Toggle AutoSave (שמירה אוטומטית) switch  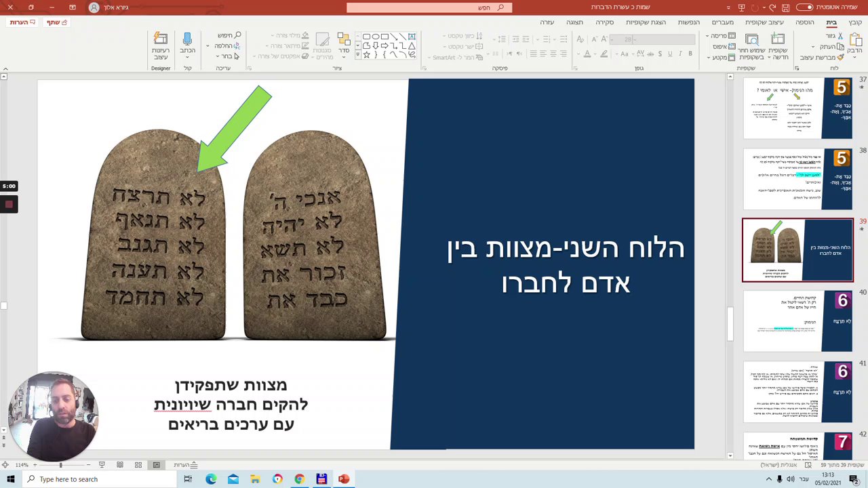(805, 7)
